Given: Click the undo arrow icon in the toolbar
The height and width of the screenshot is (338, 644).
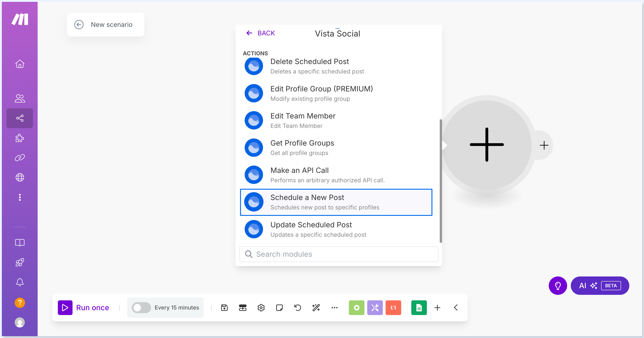Looking at the screenshot, I should (297, 308).
